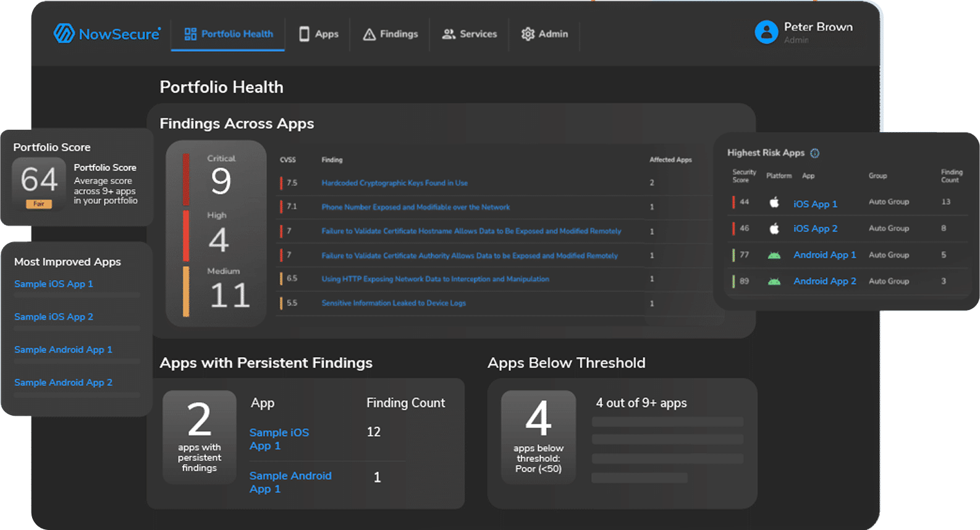Screen dimensions: 980x530
Task: Open Sample iOS App 1 in Persistent Findings table
Action: pos(279,439)
